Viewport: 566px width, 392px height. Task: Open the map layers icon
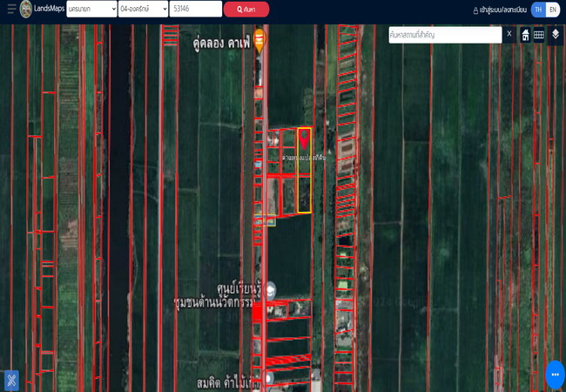556,35
